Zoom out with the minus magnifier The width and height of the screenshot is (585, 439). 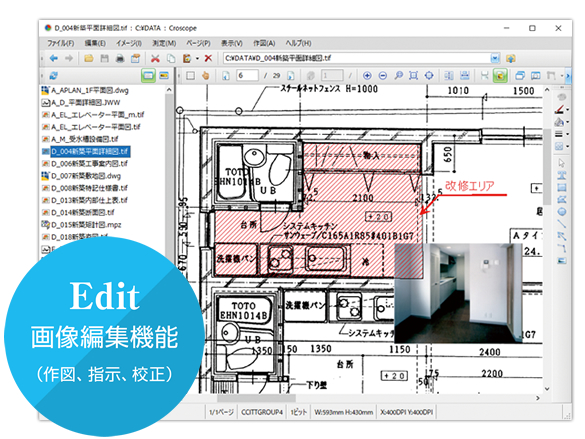click(382, 76)
